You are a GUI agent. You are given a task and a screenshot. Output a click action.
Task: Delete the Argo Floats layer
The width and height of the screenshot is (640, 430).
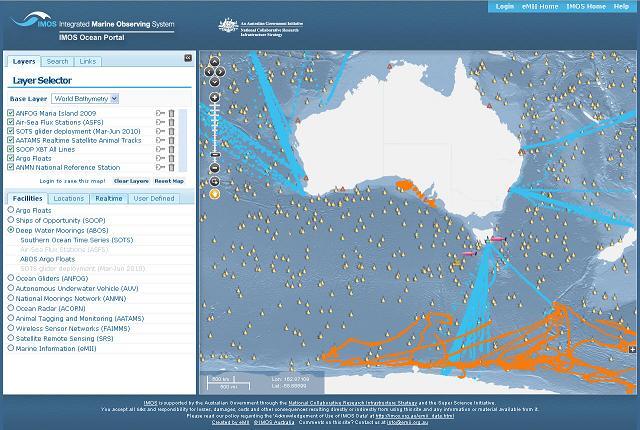click(171, 158)
